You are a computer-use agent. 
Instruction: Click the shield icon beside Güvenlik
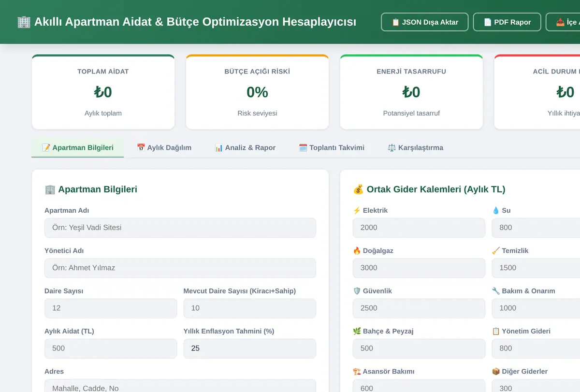coord(357,290)
